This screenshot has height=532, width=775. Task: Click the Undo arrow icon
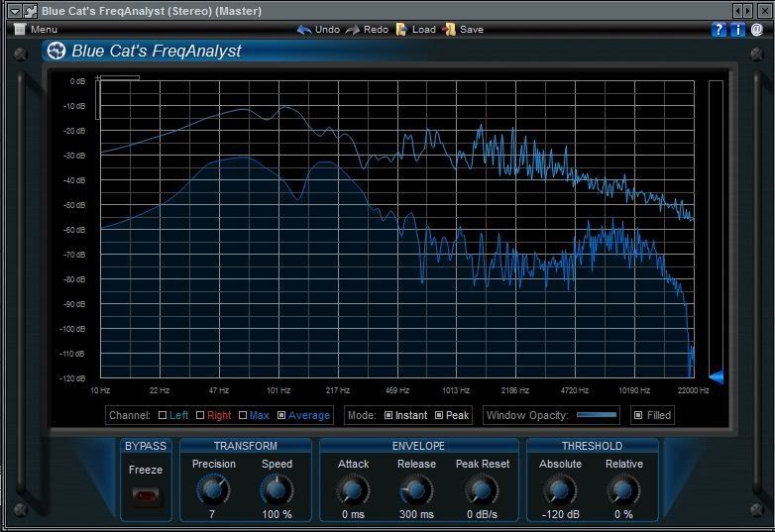[304, 30]
